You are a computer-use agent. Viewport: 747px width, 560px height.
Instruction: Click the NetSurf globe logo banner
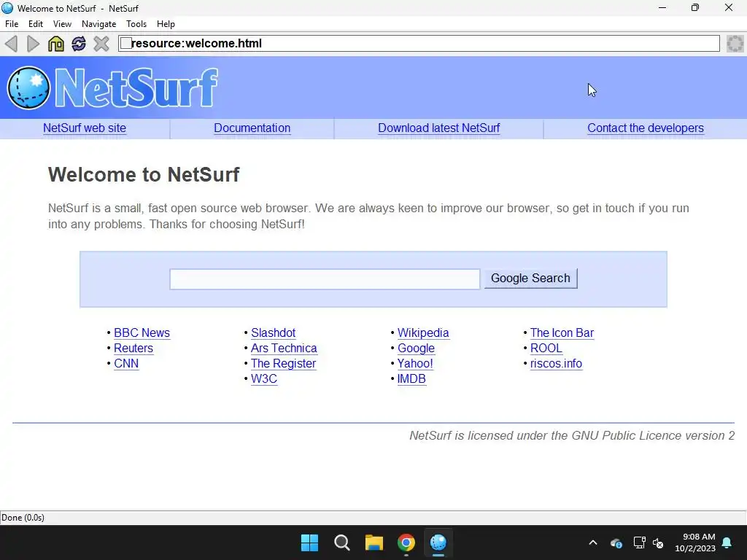coord(112,87)
